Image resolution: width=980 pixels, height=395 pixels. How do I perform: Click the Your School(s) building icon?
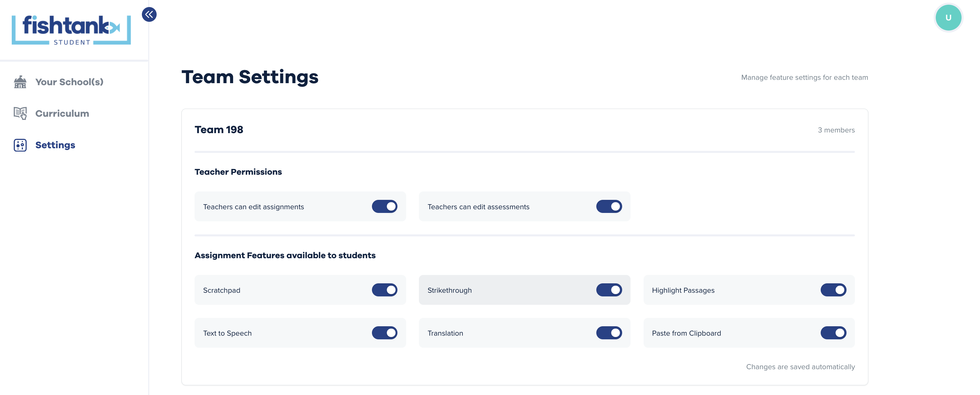tap(20, 82)
